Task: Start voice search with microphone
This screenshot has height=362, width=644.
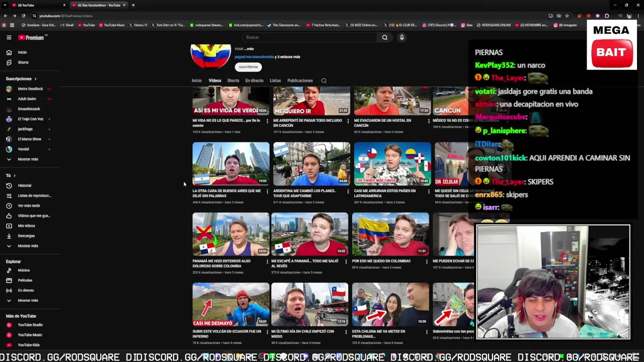Action: click(401, 37)
